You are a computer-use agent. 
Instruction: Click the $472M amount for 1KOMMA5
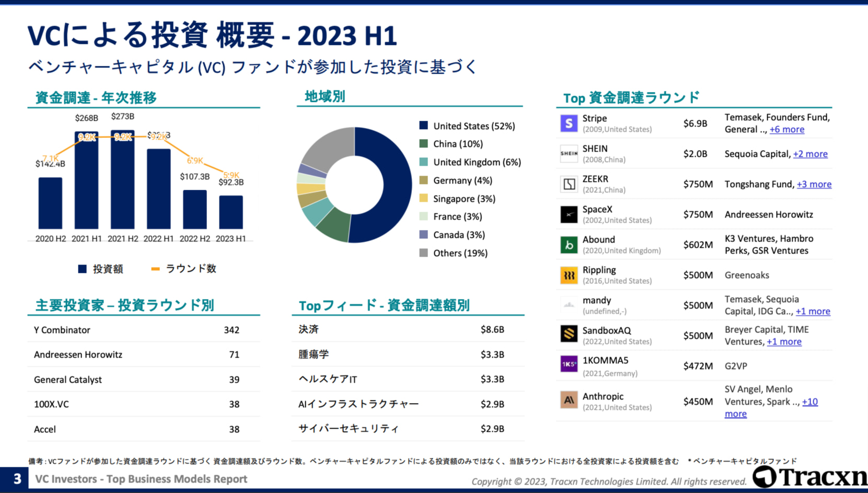pos(698,366)
